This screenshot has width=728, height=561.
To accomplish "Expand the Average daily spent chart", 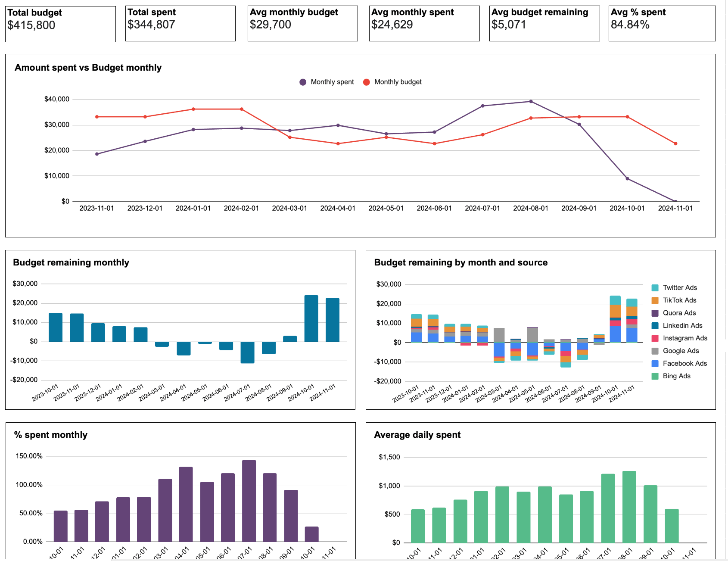I will (417, 435).
